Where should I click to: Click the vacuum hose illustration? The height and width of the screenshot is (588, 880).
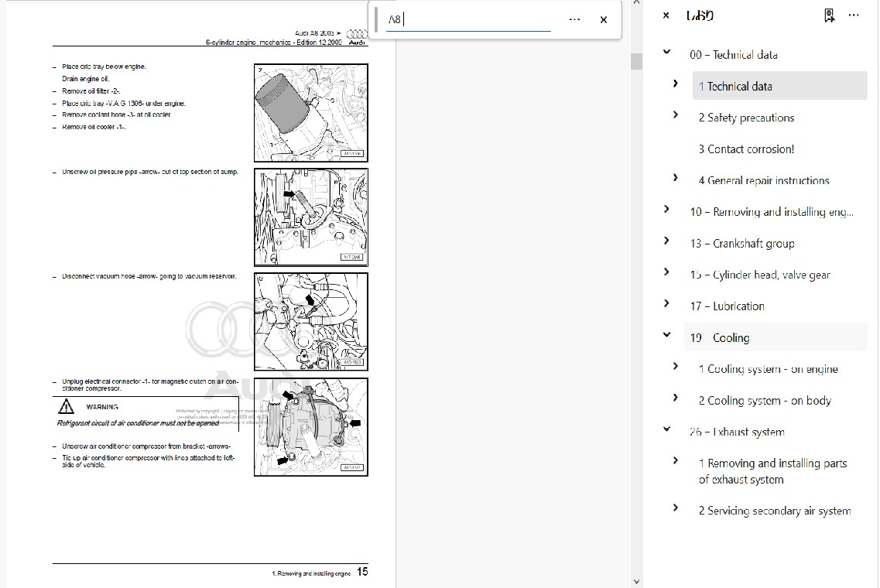(x=311, y=322)
